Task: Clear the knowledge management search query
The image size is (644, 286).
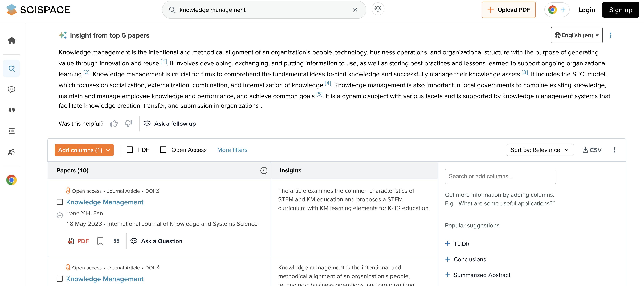Action: [355, 10]
